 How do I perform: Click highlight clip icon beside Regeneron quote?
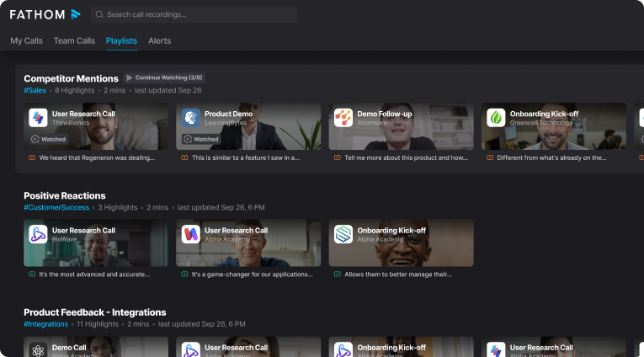(32, 157)
